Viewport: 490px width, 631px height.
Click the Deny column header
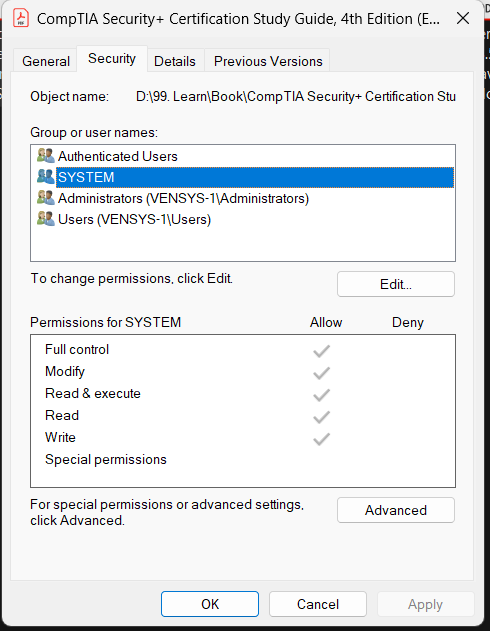click(408, 322)
